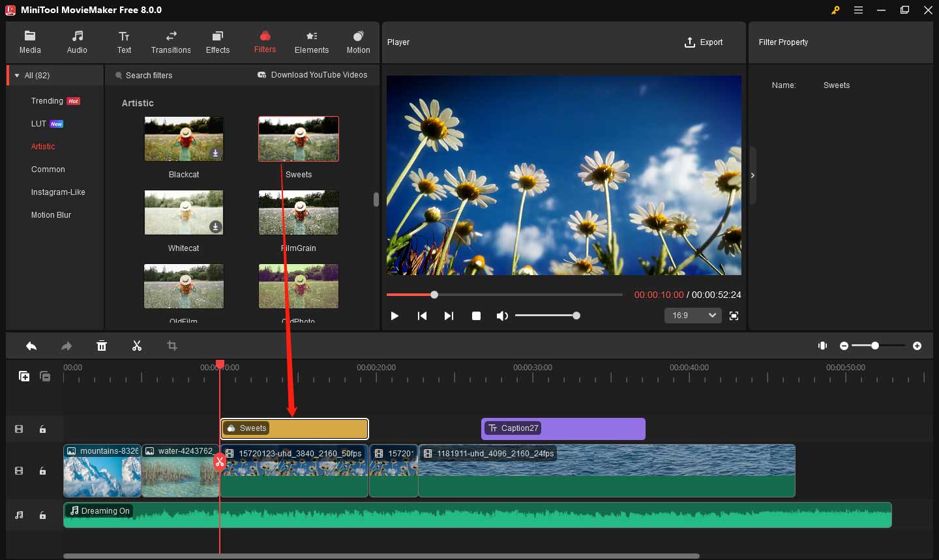Select the Caption27 text clip

pos(563,429)
